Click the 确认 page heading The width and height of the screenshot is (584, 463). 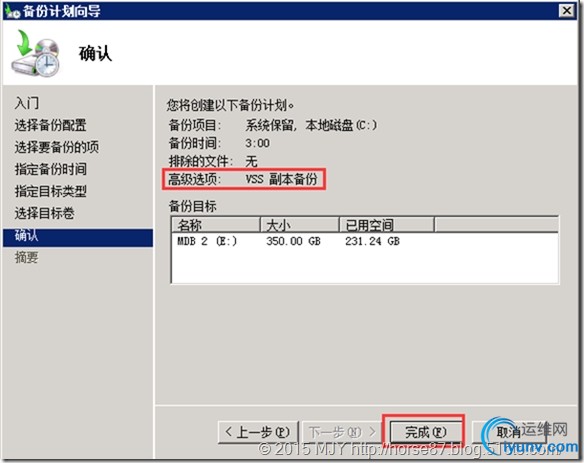click(95, 53)
